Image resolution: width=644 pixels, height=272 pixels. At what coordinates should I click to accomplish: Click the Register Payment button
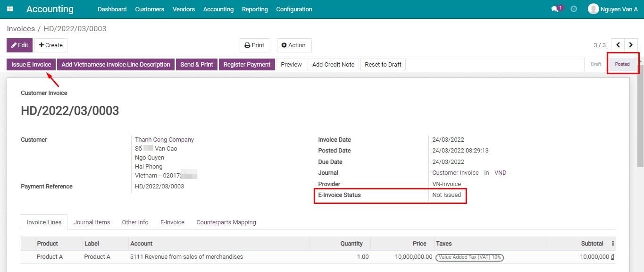coord(246,64)
